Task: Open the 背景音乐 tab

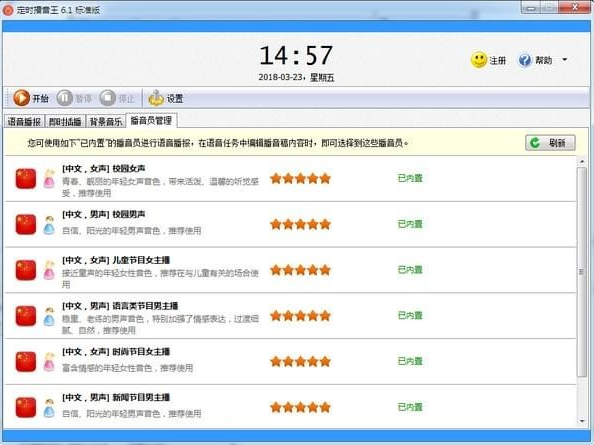Action: point(106,121)
